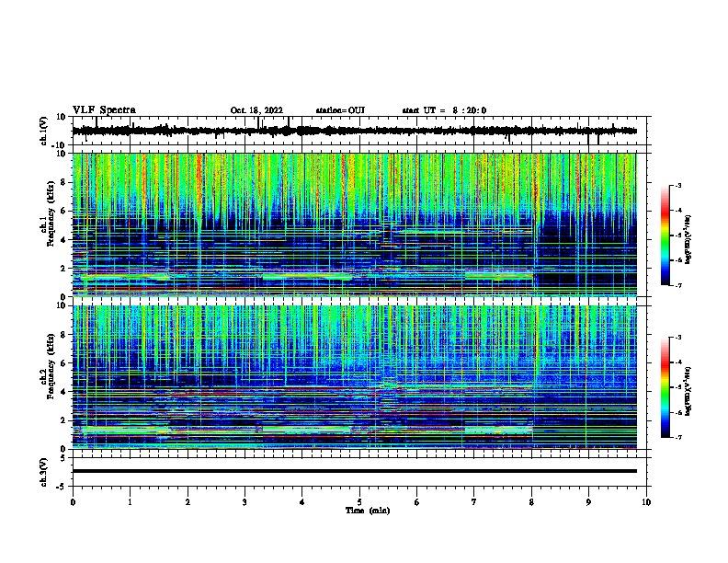Click the ch.1 spectrogram panel

[354, 224]
